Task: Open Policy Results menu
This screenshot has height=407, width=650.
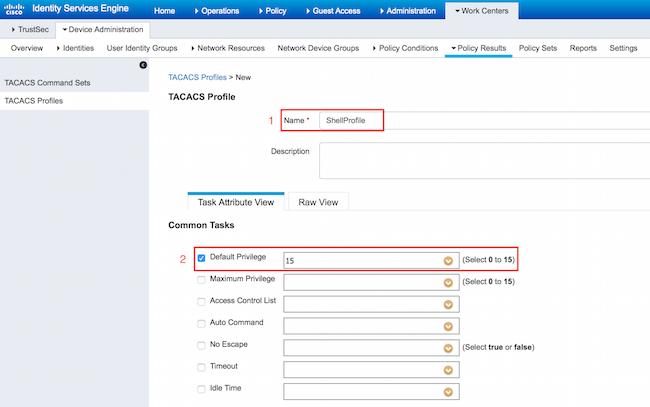Action: (478, 48)
